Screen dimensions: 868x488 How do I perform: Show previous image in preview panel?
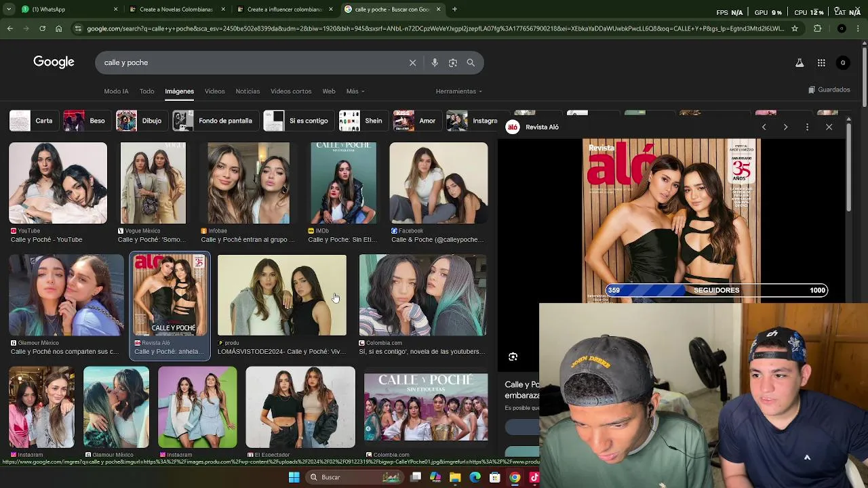click(764, 127)
